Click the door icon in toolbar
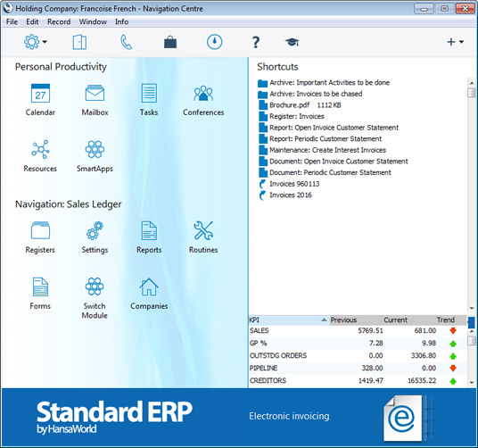 (x=79, y=42)
